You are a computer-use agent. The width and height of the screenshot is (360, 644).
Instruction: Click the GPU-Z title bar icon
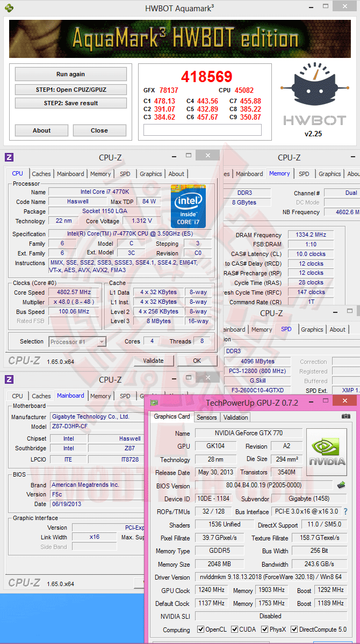154,402
